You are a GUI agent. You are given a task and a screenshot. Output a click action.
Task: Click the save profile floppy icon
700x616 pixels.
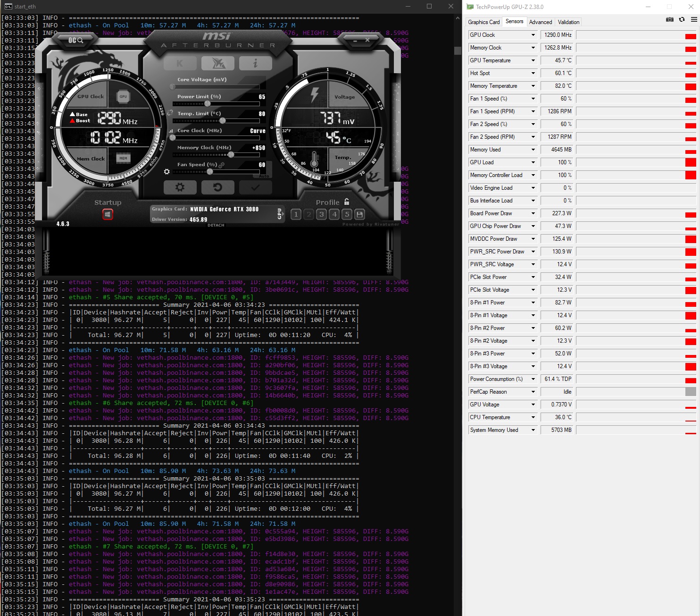(x=359, y=214)
